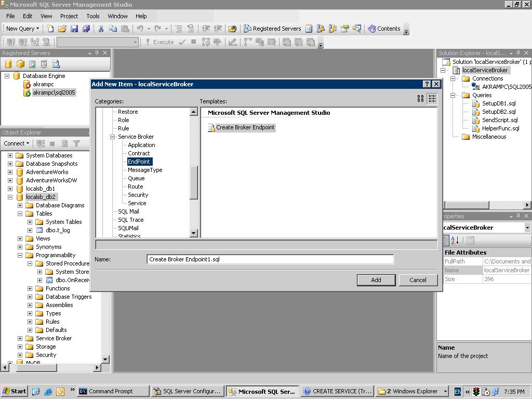
Task: Open SendScript.sql in Solution Explorer
Action: click(x=500, y=120)
